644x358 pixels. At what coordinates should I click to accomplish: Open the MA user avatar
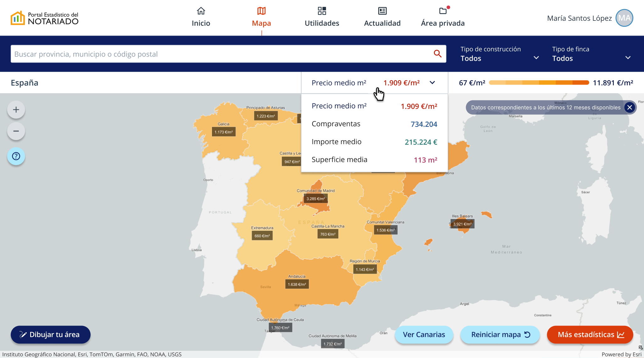(624, 18)
